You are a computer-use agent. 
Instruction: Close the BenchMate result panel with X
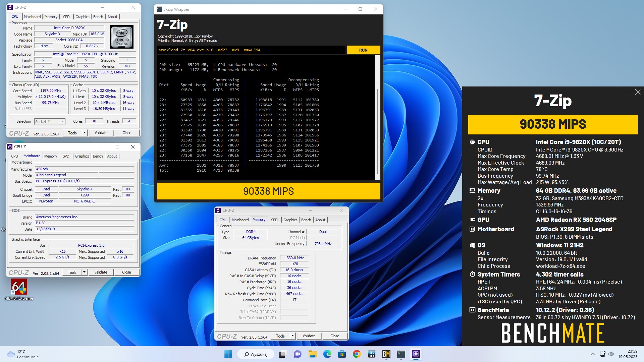click(x=637, y=92)
